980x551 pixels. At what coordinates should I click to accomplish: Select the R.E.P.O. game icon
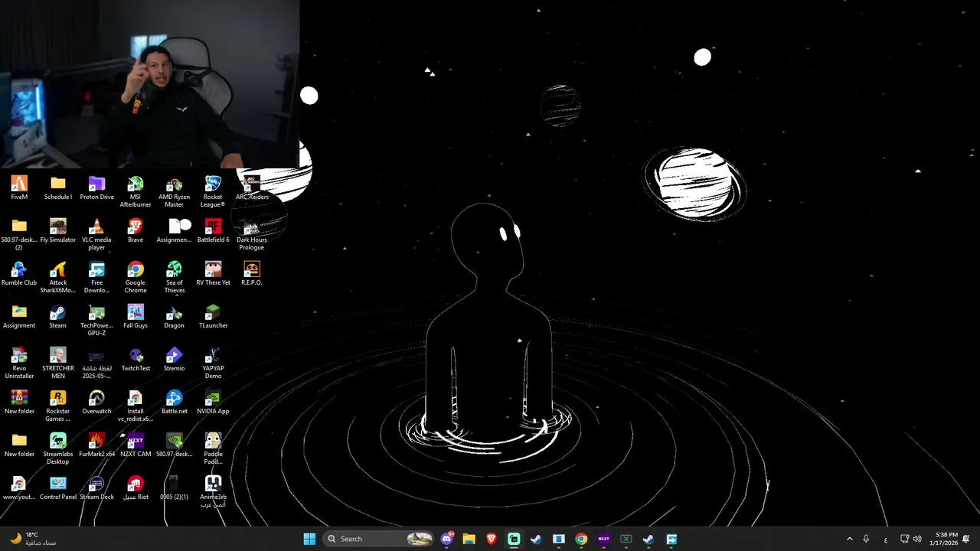click(x=252, y=274)
